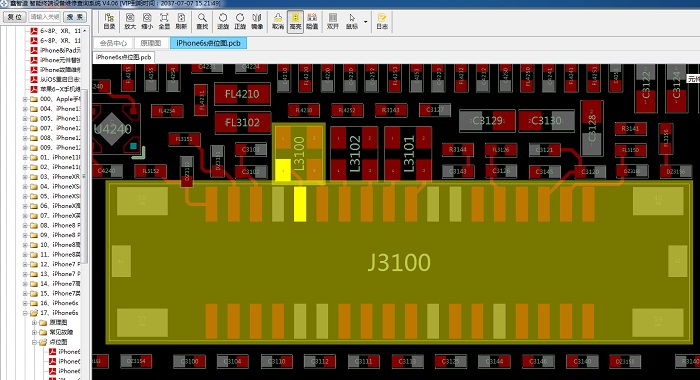Select the iPhone6s点位图.pcb blue tab
The height and width of the screenshot is (380, 700).
(208, 43)
